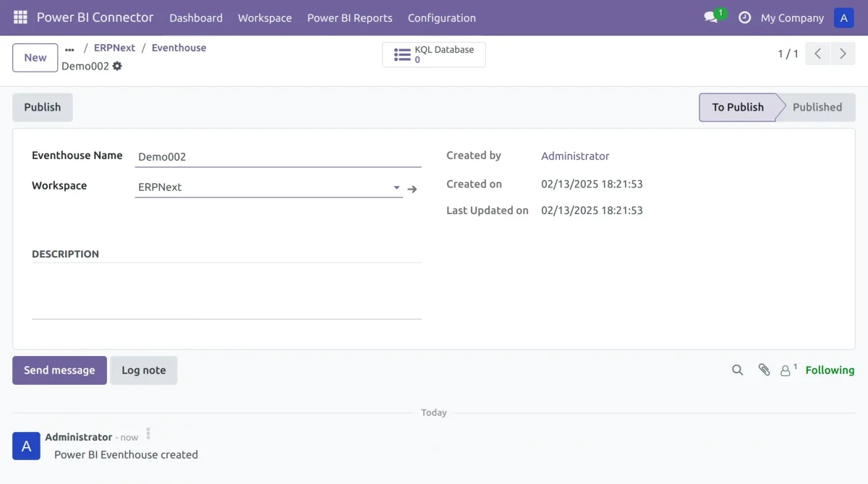Open ERPNext from the breadcrumb
The image size is (868, 484).
(114, 48)
